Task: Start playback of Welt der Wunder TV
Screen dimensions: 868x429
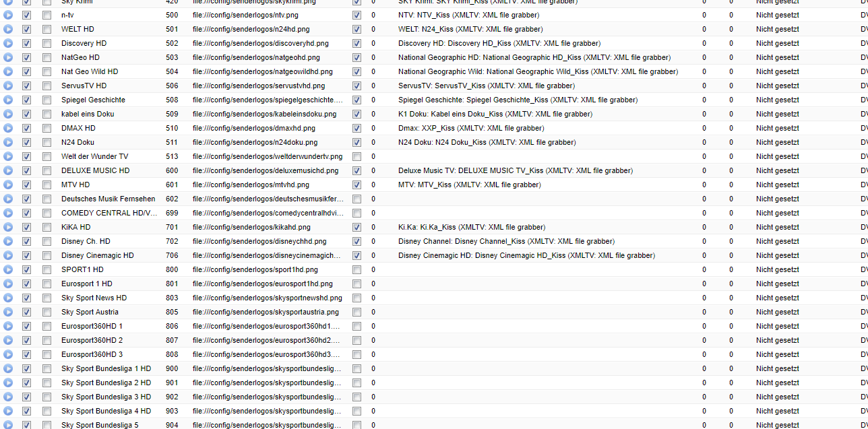Action: coord(8,156)
